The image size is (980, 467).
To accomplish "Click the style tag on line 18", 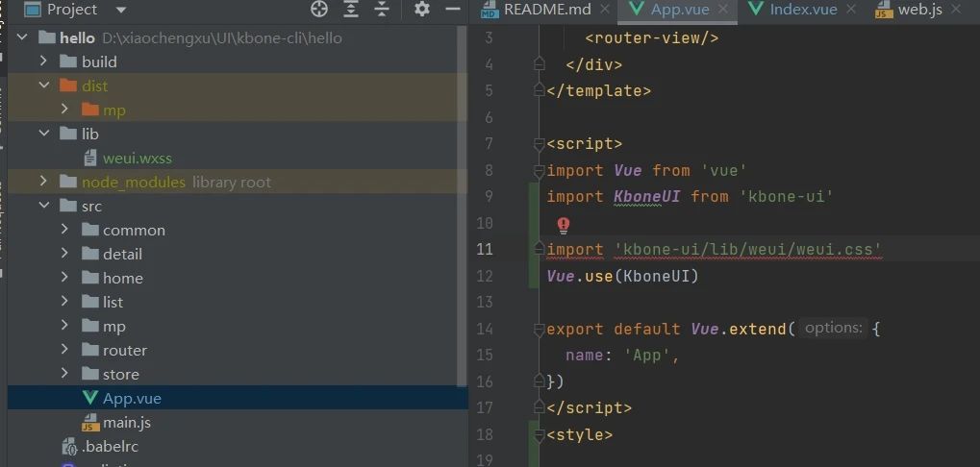I will point(579,434).
